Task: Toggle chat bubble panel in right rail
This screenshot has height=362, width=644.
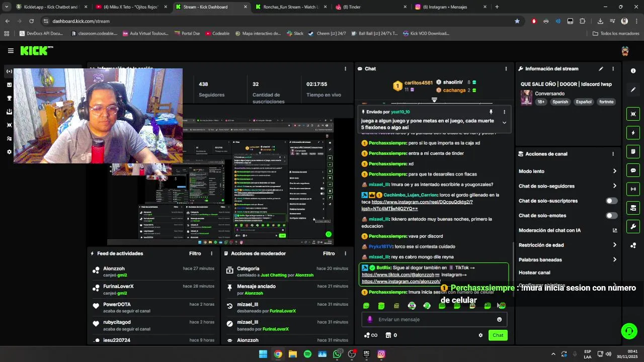Action: click(x=633, y=170)
